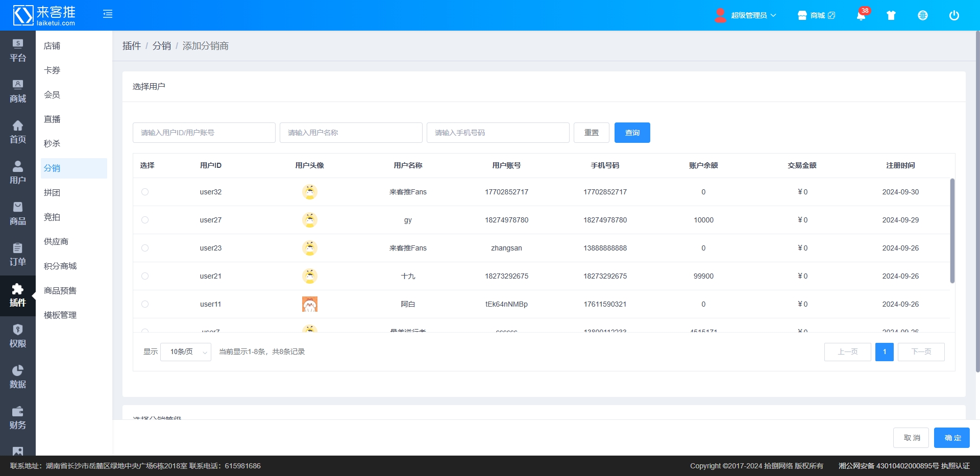
Task: Choose user11 with its radio button
Action: point(145,304)
